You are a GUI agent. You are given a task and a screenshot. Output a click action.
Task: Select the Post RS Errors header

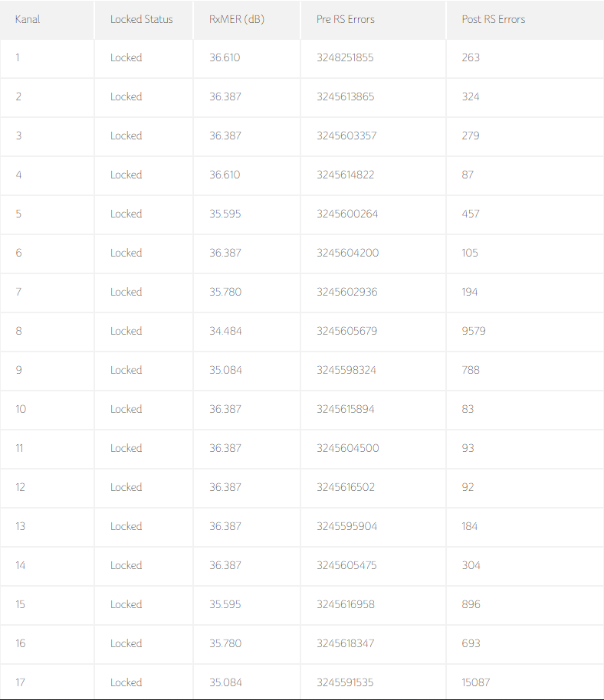(493, 19)
